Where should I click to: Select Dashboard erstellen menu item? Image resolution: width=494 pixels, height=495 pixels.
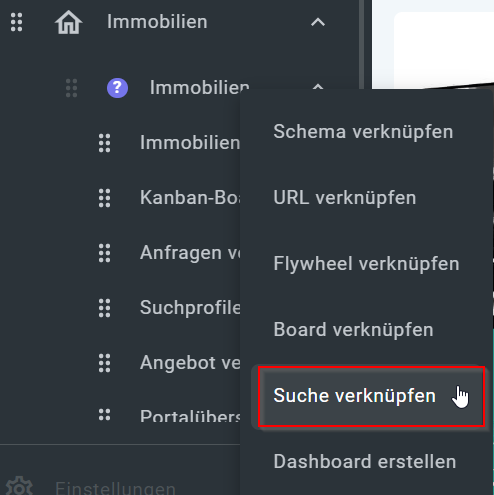coord(365,462)
